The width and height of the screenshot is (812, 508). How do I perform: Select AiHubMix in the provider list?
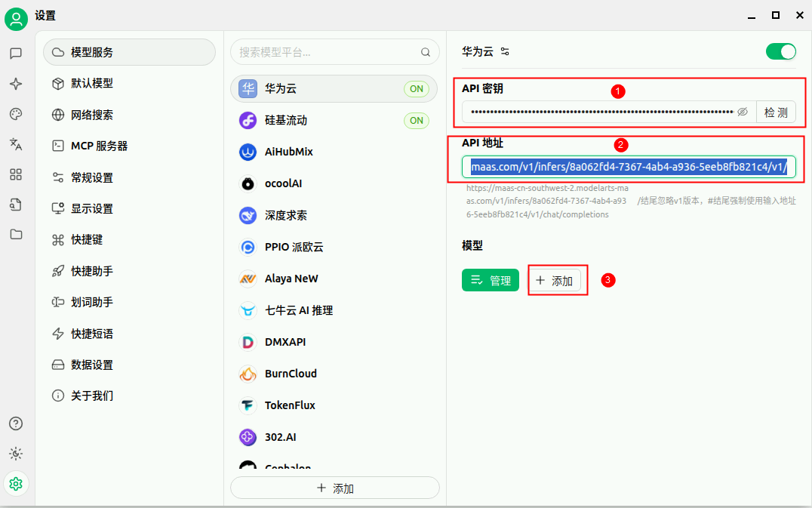point(334,152)
